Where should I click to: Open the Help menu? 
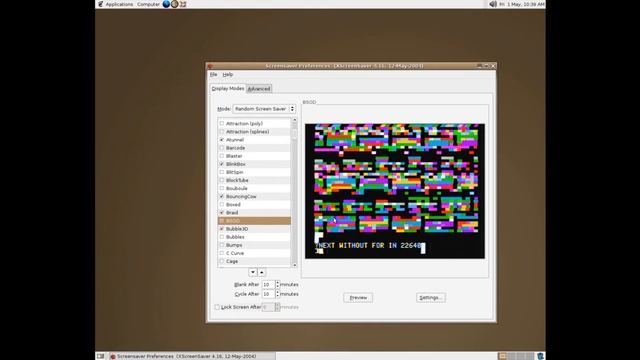click(x=228, y=74)
